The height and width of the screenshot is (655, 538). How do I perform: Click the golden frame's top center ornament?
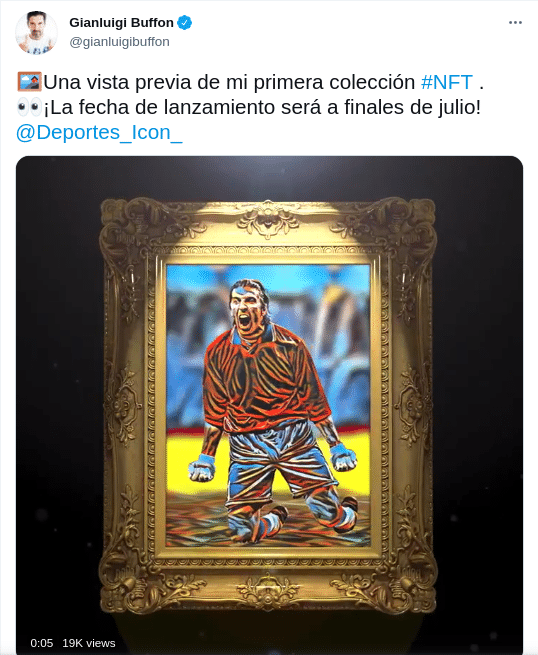coord(267,219)
